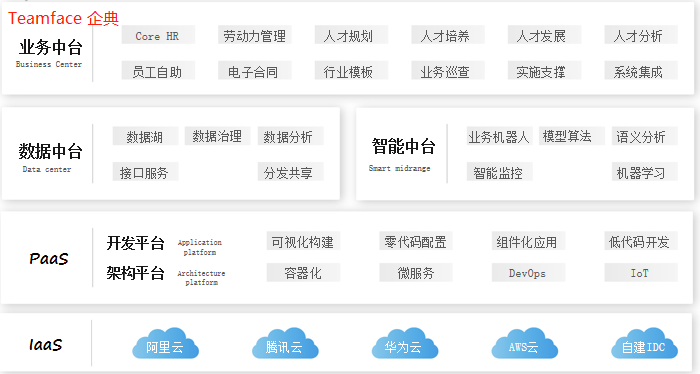Image resolution: width=700 pixels, height=374 pixels.
Task: Open the 数据分析 item
Action: pos(290,136)
